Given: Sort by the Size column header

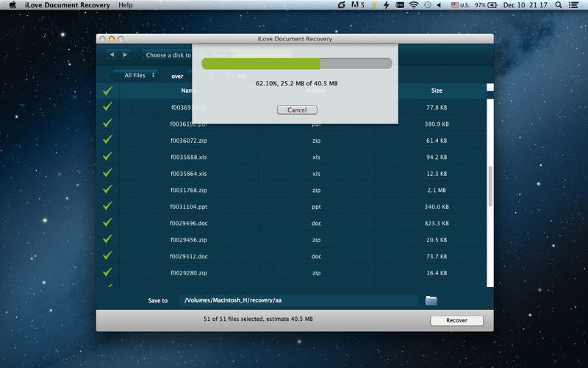Looking at the screenshot, I should pos(437,91).
